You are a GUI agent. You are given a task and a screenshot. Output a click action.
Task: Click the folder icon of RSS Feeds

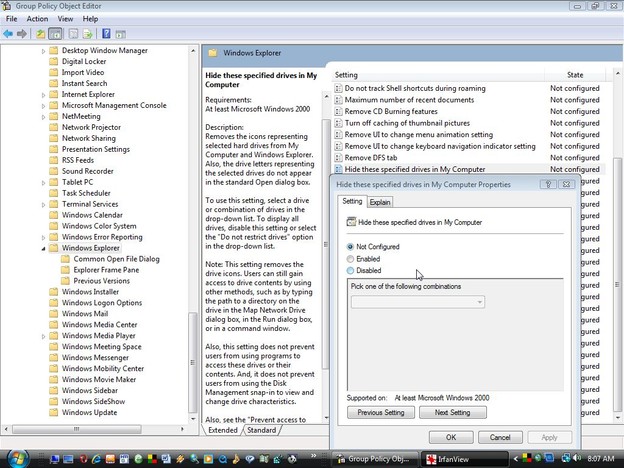53,160
